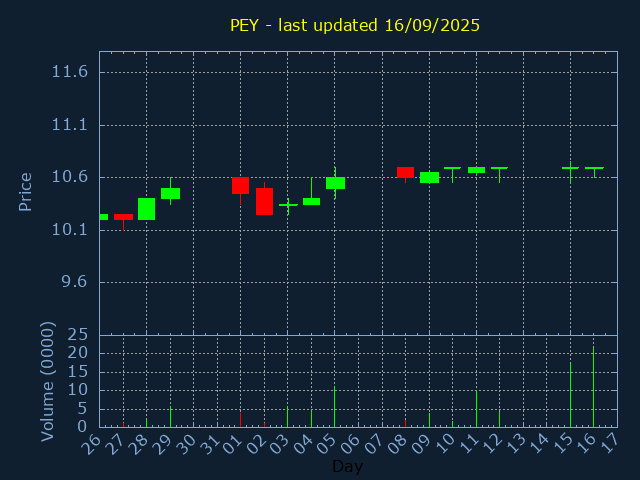
Task: Click the 9.6 price axis label
Action: click(x=74, y=282)
